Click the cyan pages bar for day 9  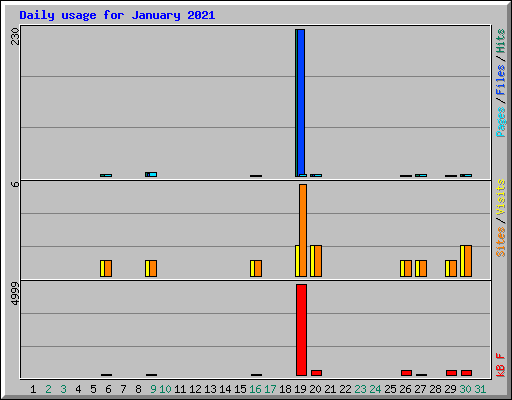153,174
